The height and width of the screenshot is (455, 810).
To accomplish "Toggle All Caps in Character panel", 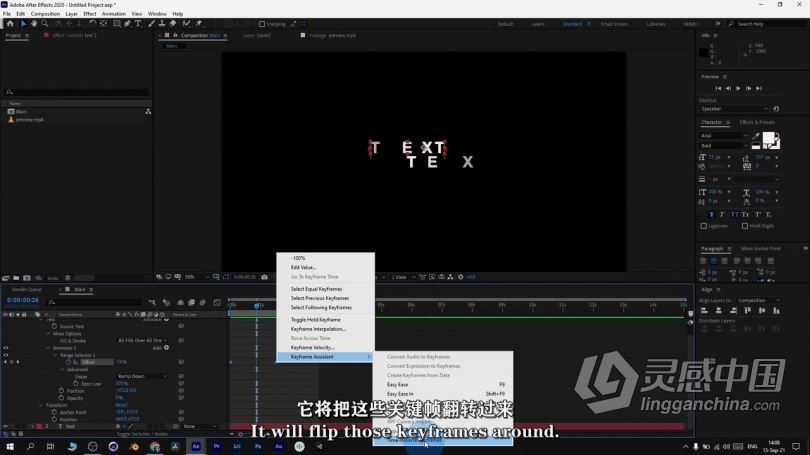I will [x=734, y=215].
